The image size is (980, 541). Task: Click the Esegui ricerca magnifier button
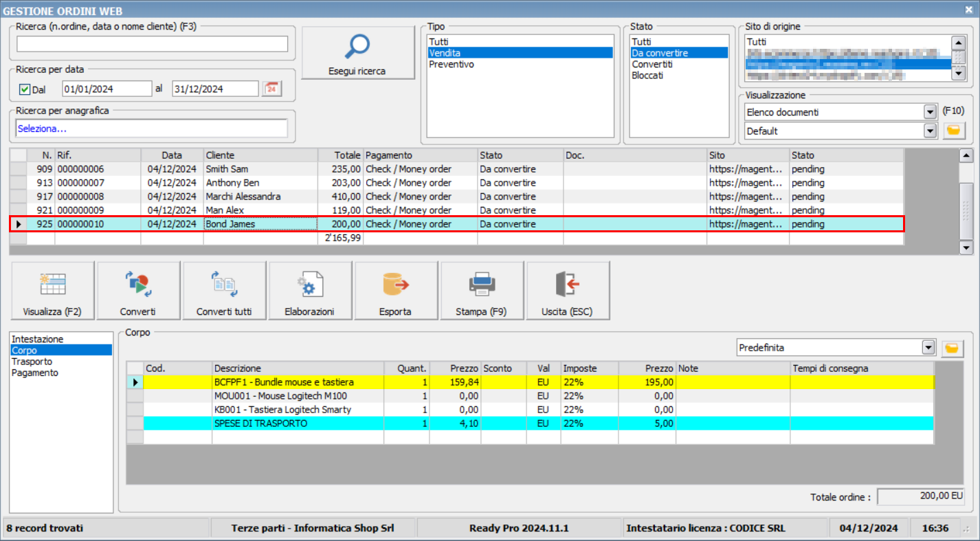tap(358, 54)
